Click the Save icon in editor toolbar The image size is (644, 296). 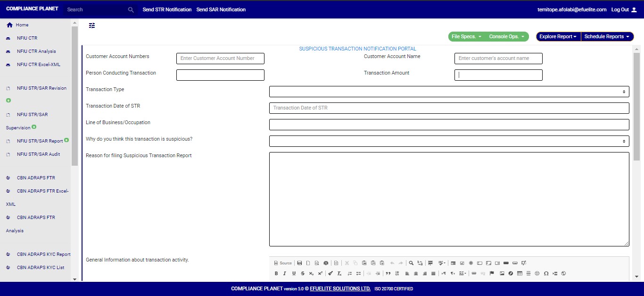tap(299, 263)
